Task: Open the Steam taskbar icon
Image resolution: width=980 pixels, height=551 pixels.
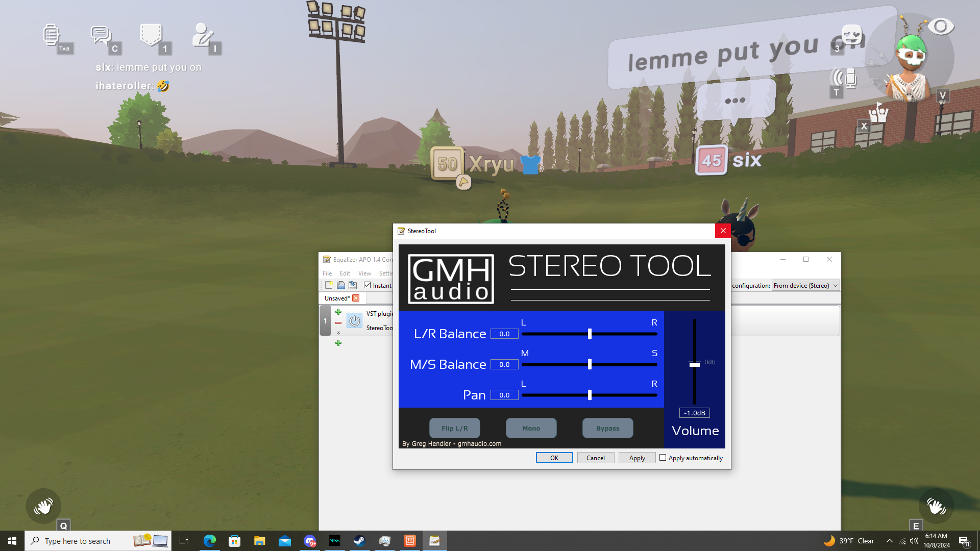Action: click(x=359, y=541)
